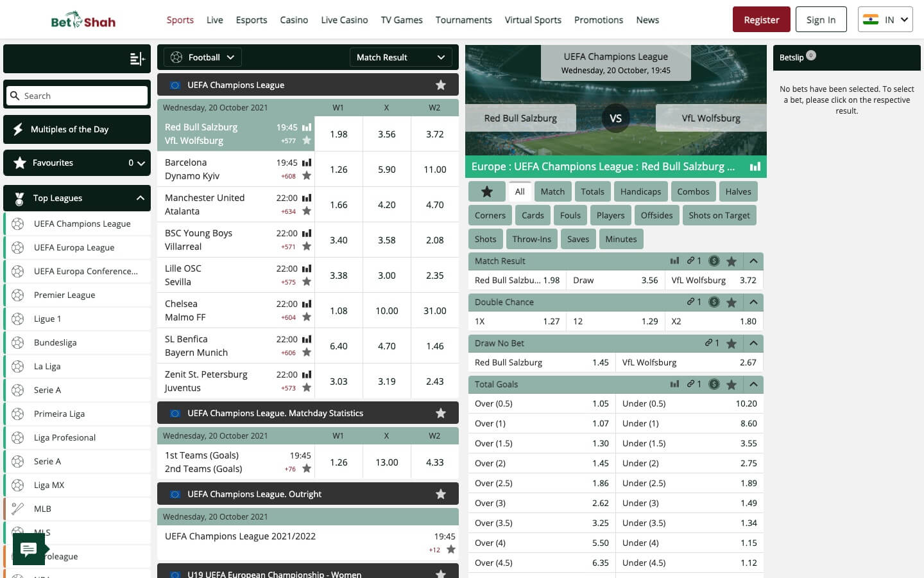Collapse the sidebar menu icon
The height and width of the screenshot is (578, 924).
137,59
